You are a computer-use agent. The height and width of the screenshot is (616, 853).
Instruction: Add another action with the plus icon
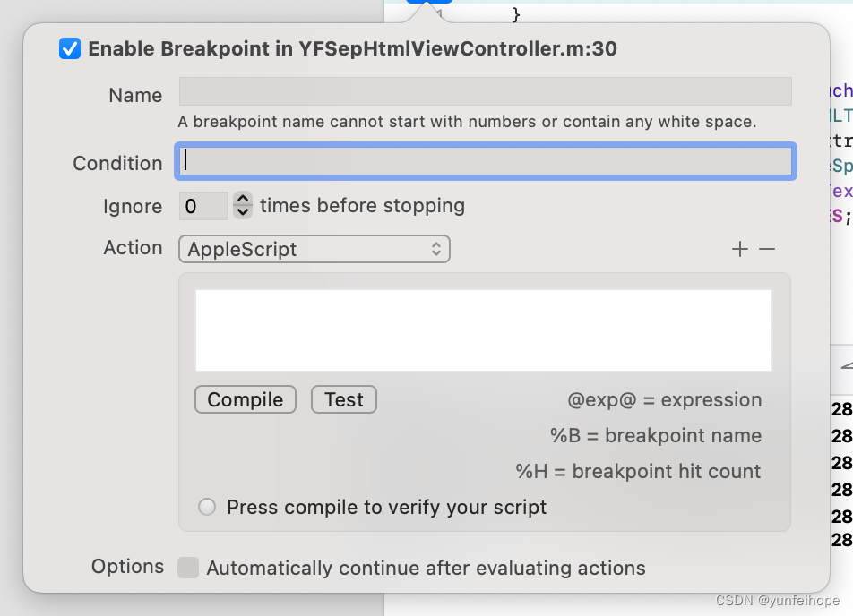tap(740, 249)
